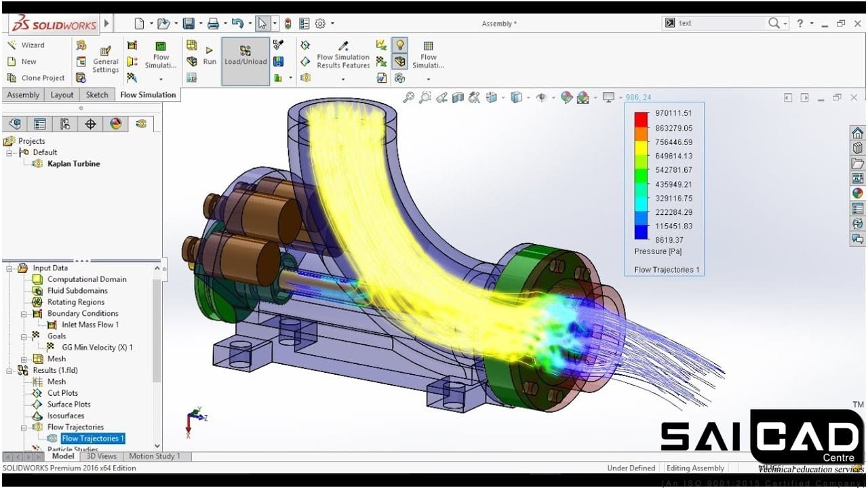
Task: Collapse the Input Data tree node
Action: 9,268
